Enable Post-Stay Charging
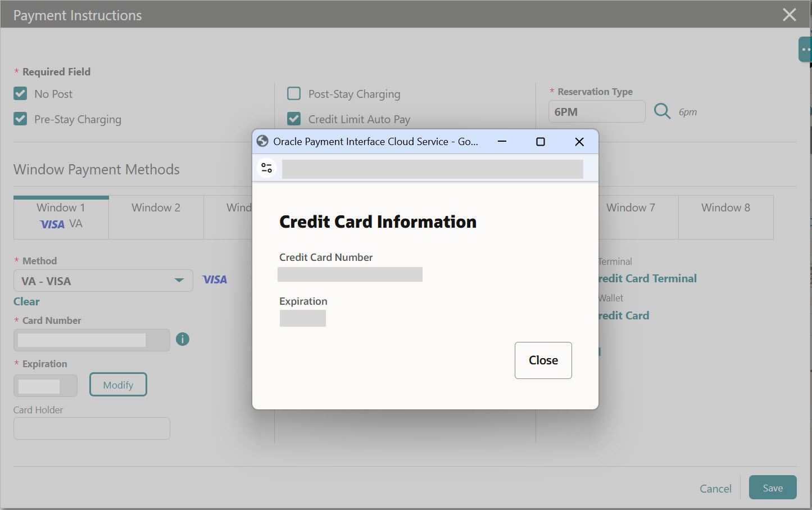The width and height of the screenshot is (812, 510). tap(293, 93)
